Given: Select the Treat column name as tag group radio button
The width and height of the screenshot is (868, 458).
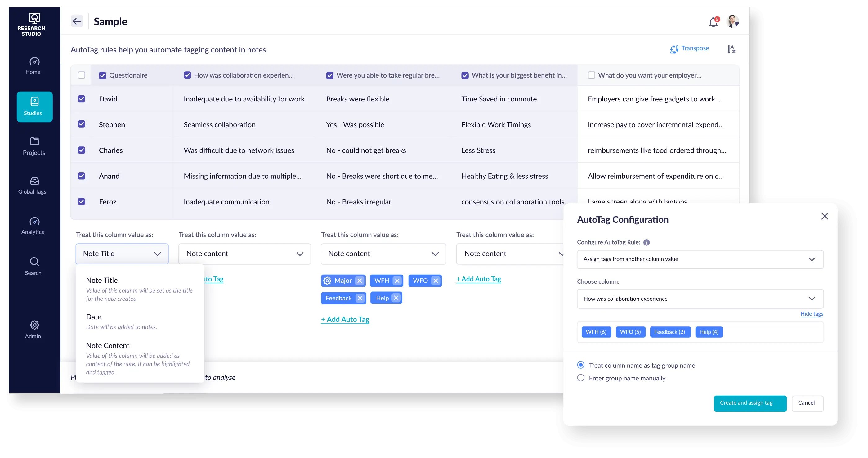Looking at the screenshot, I should (581, 365).
